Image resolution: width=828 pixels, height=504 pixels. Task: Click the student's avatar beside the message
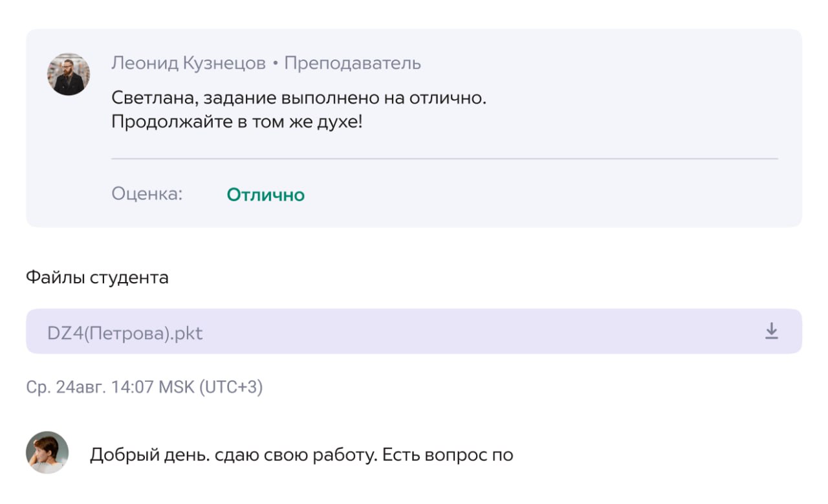[47, 452]
